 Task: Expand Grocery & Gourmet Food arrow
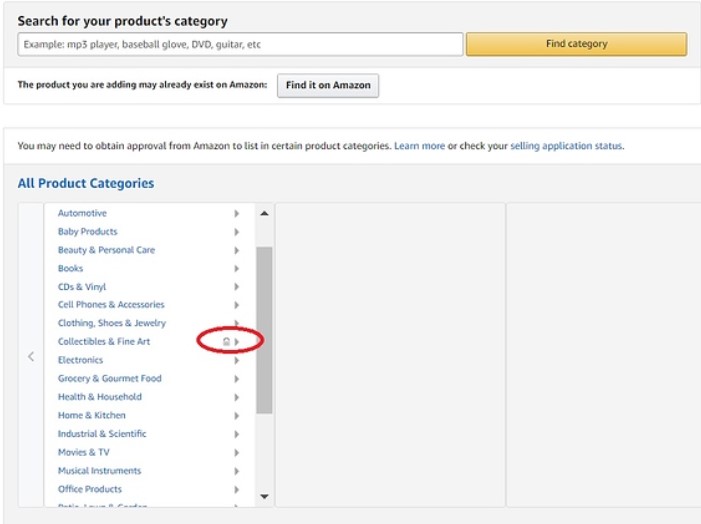click(x=236, y=379)
